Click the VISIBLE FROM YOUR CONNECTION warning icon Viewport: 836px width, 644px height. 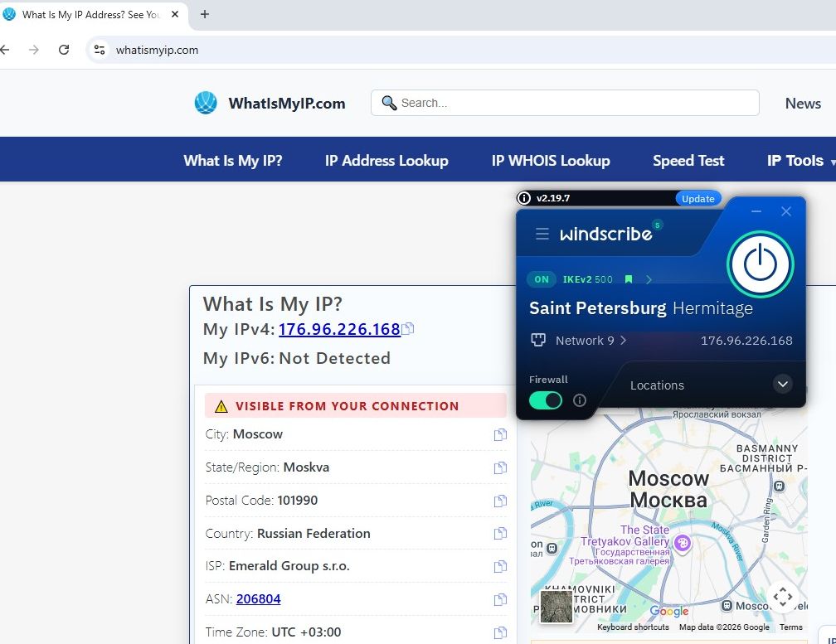click(x=221, y=406)
